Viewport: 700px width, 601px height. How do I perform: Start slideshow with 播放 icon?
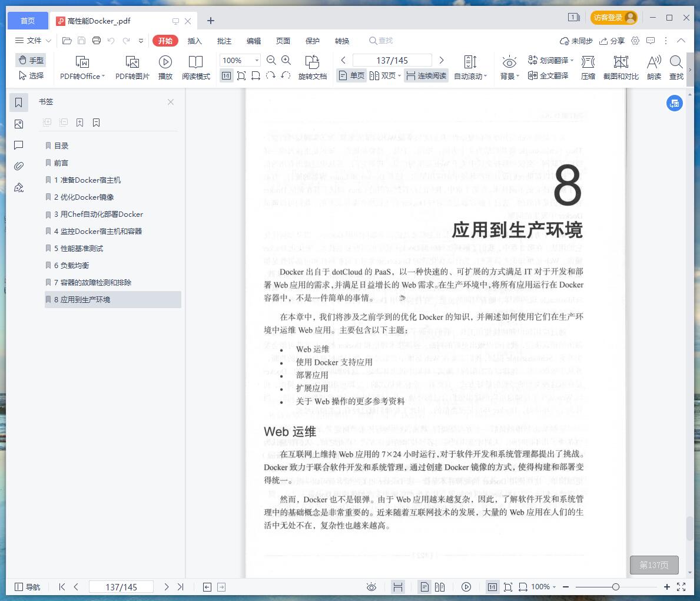coord(165,68)
